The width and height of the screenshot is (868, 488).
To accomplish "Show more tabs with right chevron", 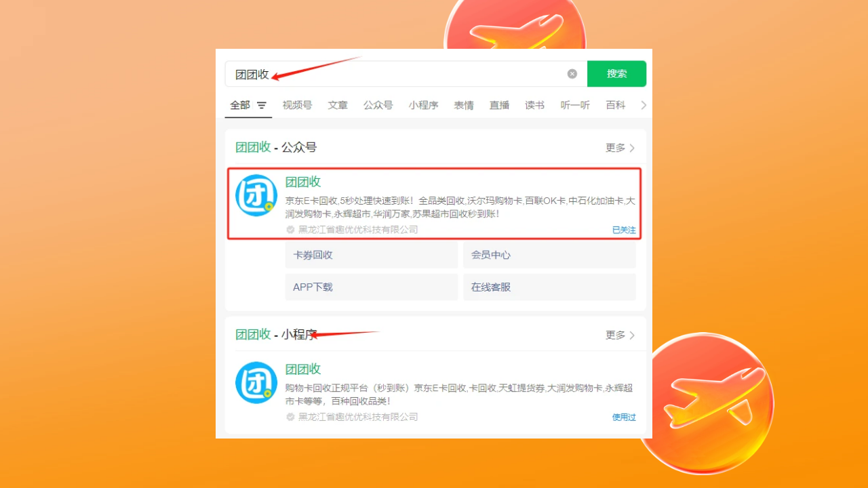I will pos(644,105).
